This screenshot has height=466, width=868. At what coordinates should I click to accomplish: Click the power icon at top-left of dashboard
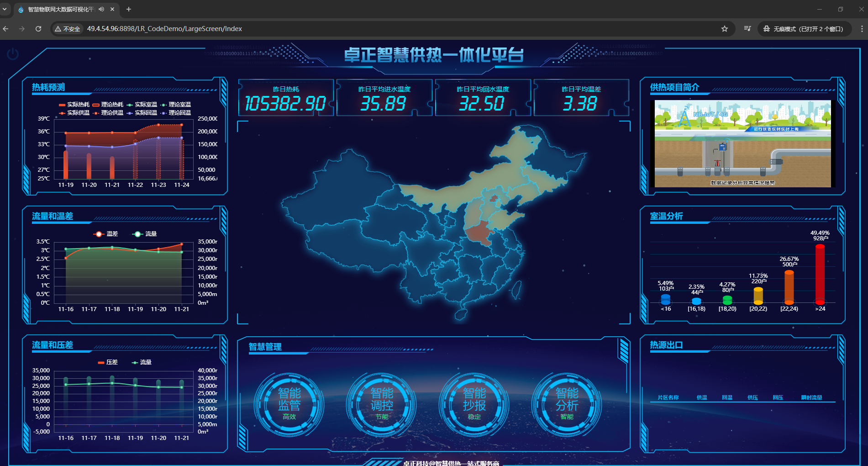(13, 54)
